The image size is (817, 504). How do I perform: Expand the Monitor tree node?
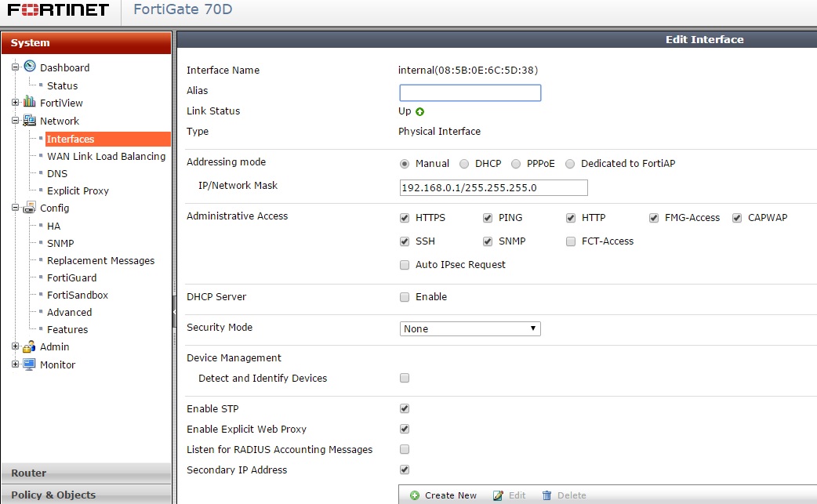[15, 364]
